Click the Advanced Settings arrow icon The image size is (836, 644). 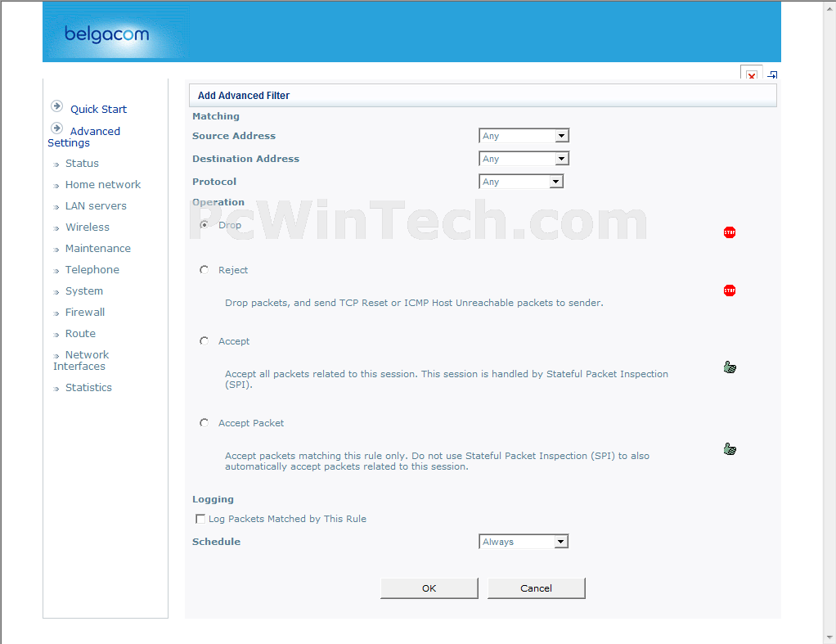[57, 128]
